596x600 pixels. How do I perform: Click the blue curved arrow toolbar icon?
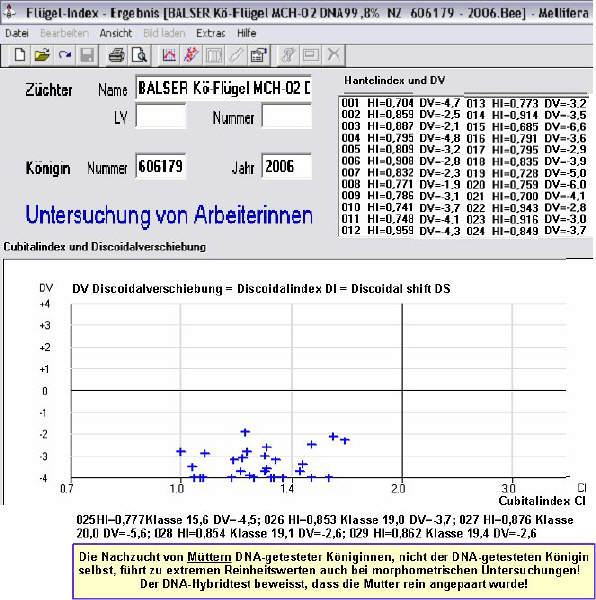65,55
